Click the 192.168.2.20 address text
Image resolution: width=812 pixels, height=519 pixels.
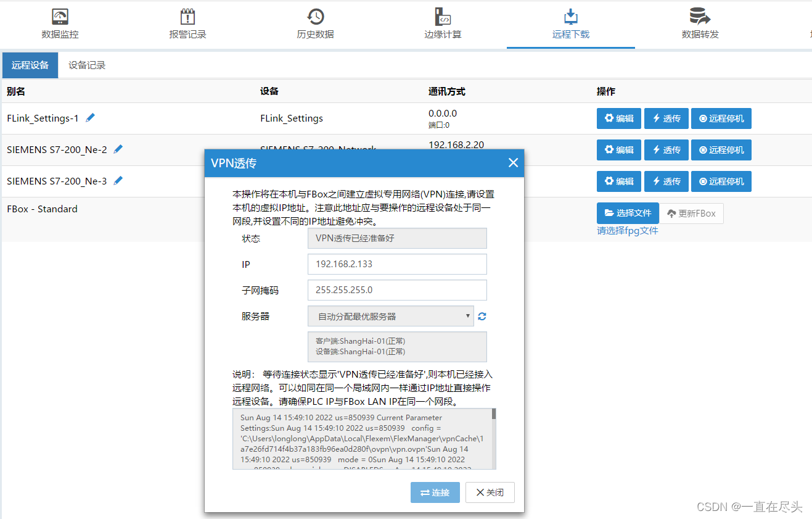456,145
